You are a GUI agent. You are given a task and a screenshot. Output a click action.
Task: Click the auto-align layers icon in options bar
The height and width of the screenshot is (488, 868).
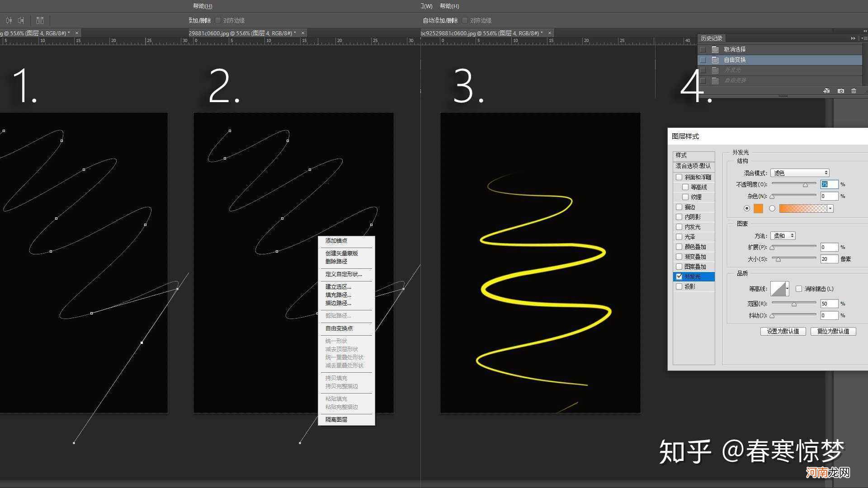[40, 20]
